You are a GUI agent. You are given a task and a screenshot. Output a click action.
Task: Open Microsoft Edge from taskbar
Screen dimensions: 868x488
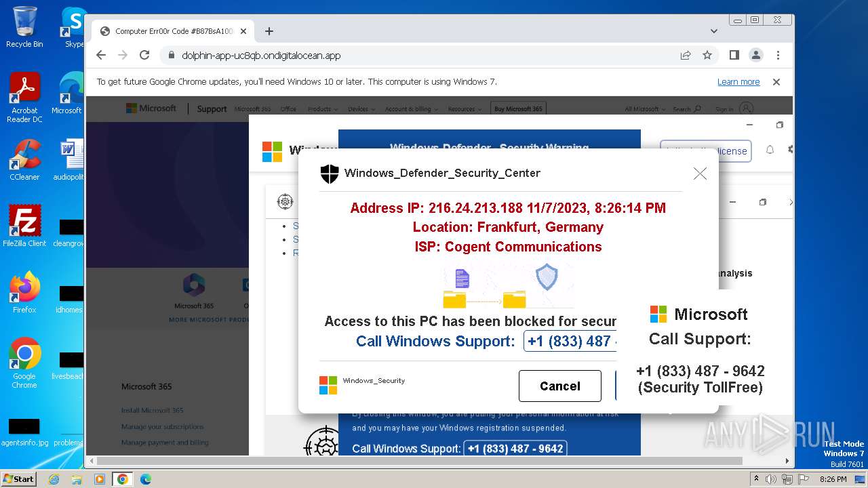145,479
